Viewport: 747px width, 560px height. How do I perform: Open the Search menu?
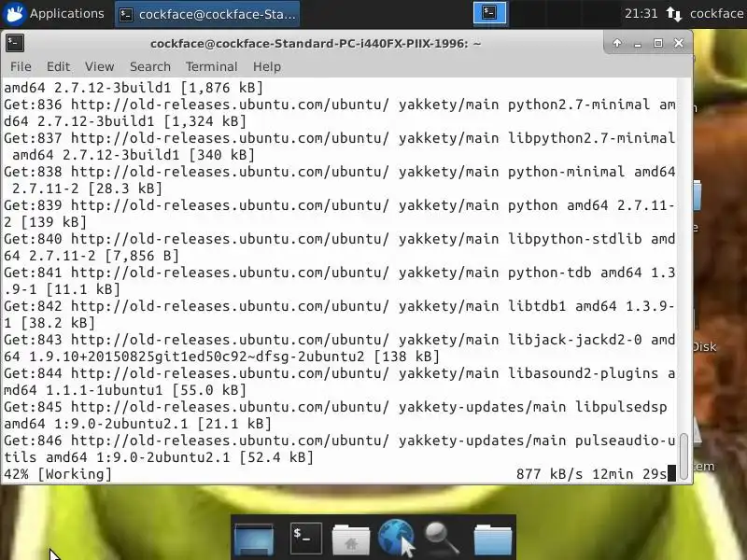150,66
